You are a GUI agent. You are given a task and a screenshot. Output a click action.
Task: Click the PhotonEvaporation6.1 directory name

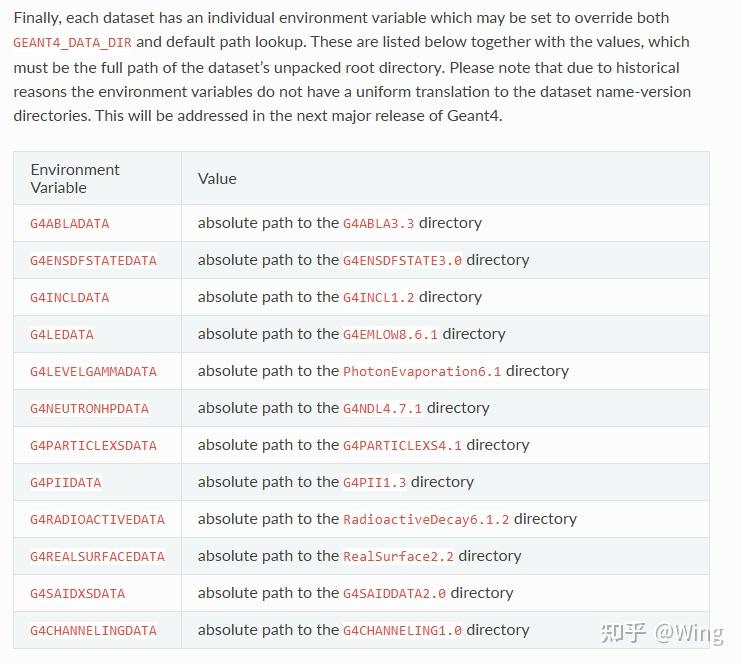coord(422,371)
